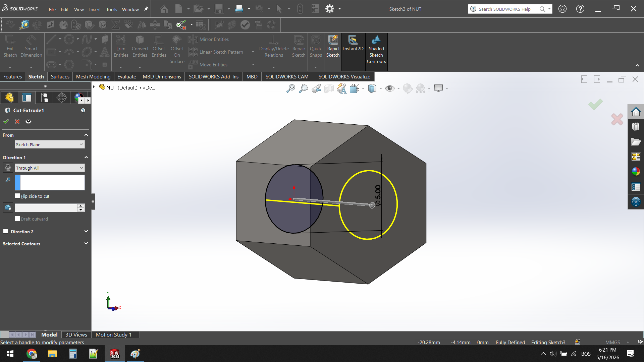Click the Previous View icon
644x362 pixels.
tap(316, 88)
